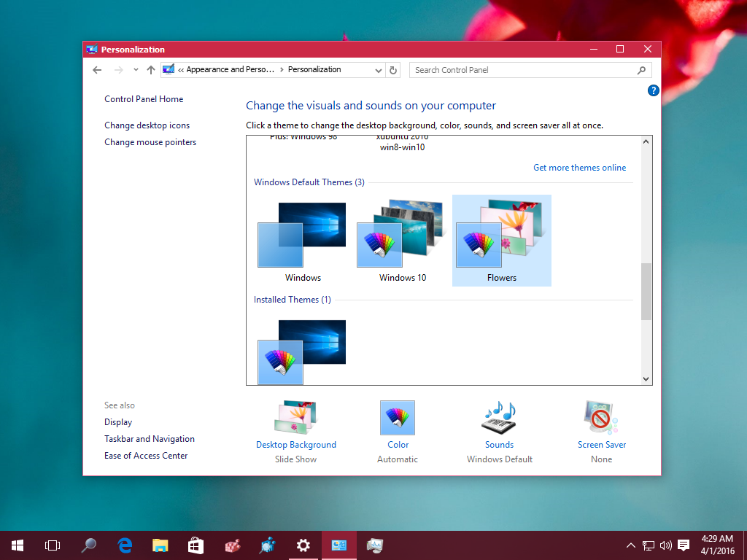
Task: Click the Screen Saver text link
Action: click(x=602, y=445)
